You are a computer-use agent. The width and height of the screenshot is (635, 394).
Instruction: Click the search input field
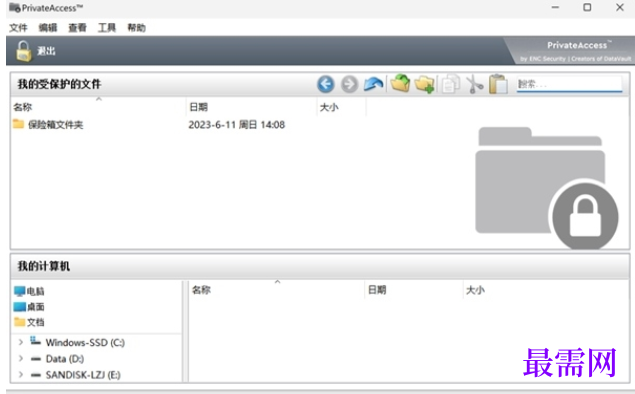tap(569, 84)
